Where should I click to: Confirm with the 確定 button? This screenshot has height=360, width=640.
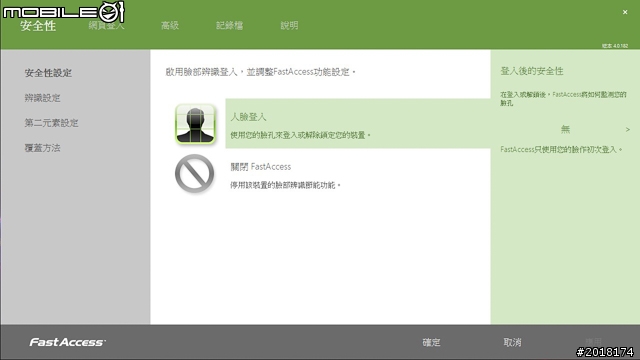pos(431,342)
